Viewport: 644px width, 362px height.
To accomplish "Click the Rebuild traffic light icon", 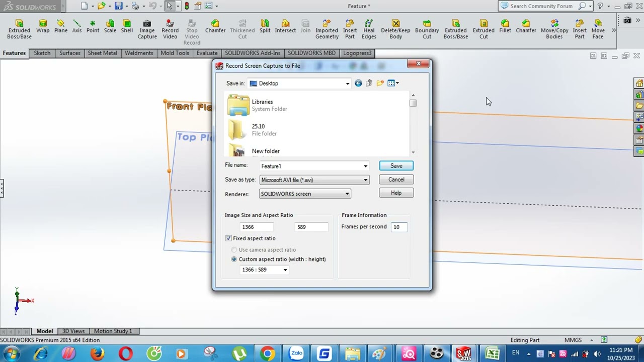I will [187, 6].
